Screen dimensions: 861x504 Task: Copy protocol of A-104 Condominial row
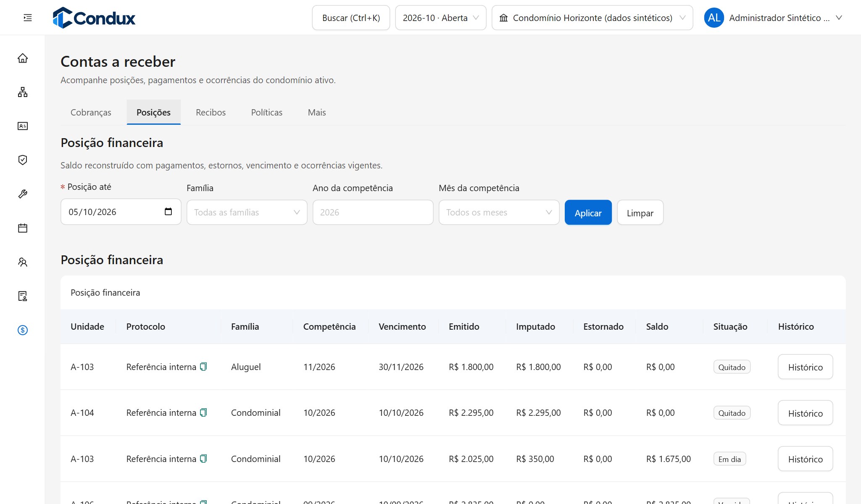coord(203,412)
